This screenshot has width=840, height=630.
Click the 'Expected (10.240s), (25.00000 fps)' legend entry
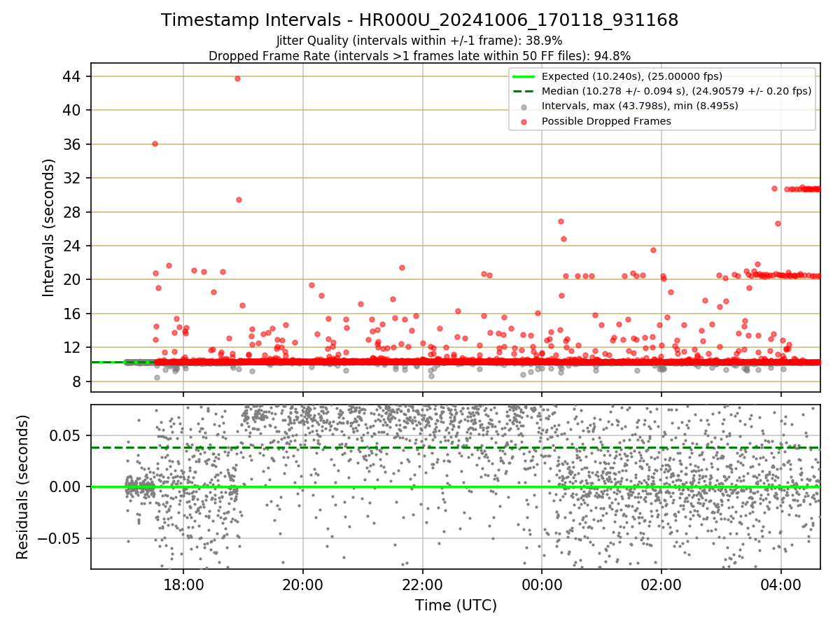click(x=632, y=76)
